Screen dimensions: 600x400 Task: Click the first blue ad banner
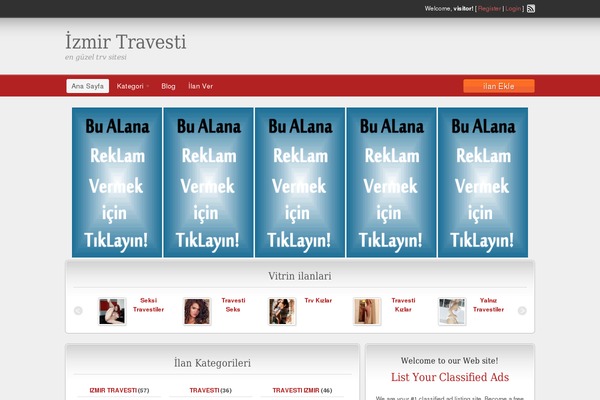point(117,182)
